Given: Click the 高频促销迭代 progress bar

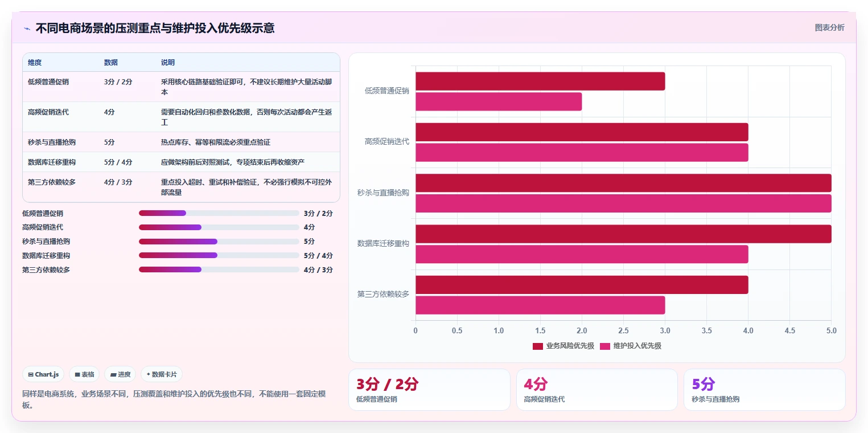Looking at the screenshot, I should click(x=219, y=227).
